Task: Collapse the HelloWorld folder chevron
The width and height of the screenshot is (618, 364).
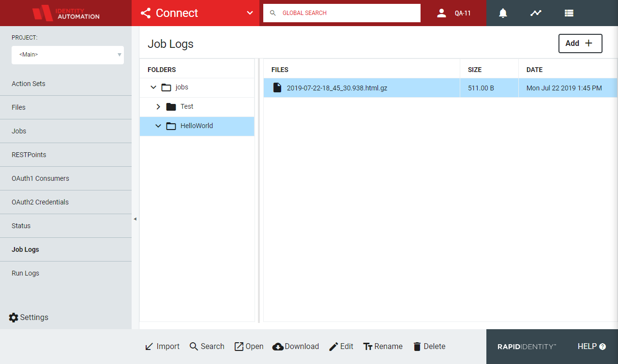Action: click(x=158, y=126)
